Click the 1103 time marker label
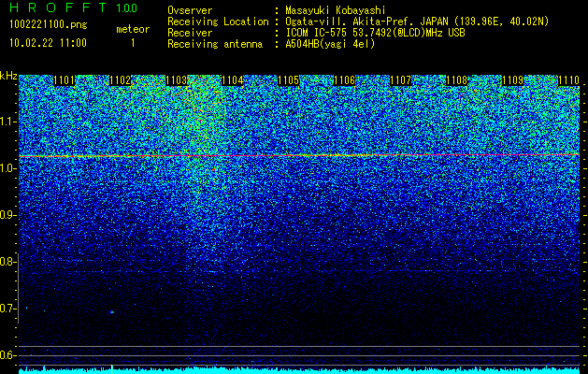The width and height of the screenshot is (588, 374). [x=177, y=80]
